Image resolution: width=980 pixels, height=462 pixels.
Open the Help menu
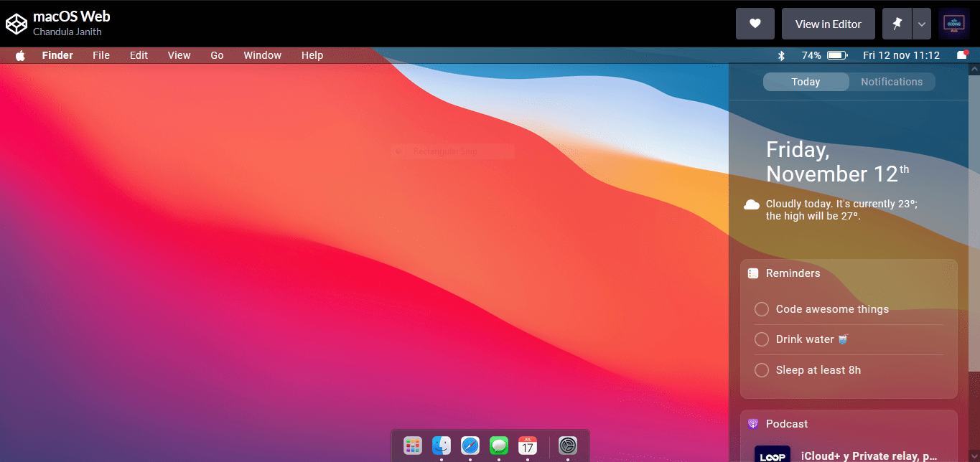point(312,55)
